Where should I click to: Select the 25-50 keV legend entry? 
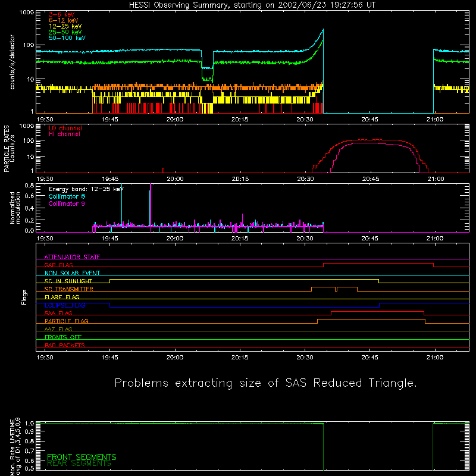click(x=65, y=32)
